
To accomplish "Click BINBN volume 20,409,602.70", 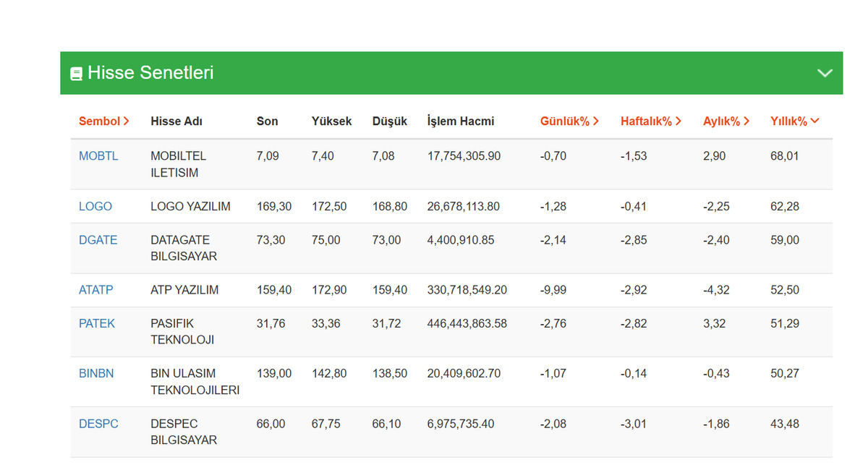I will pyautogui.click(x=464, y=374).
